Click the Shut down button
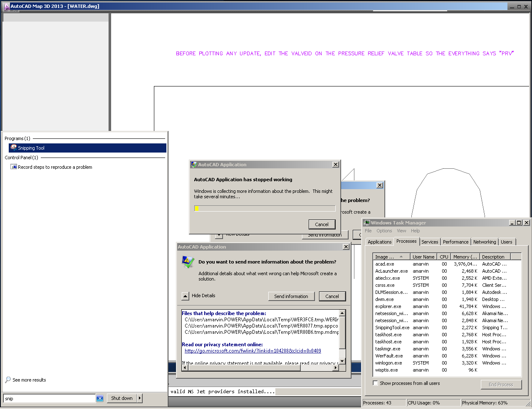Screen dimensions: 532x409 tap(122, 398)
